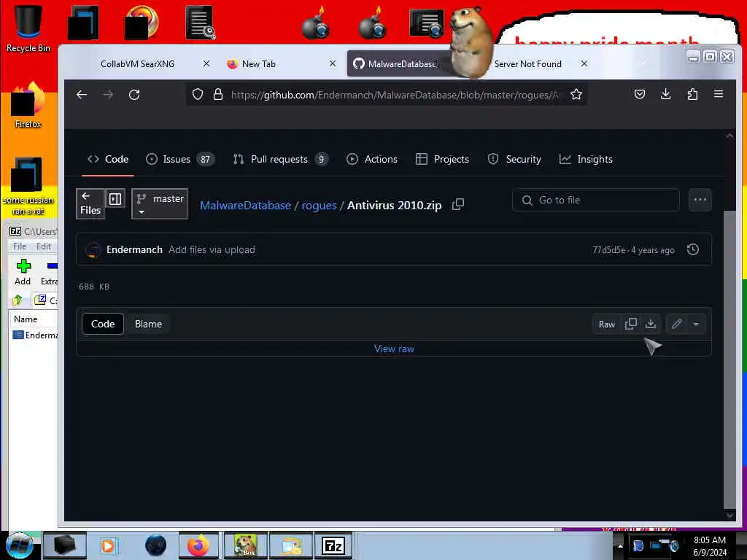Close the New Tab tab

(x=333, y=63)
